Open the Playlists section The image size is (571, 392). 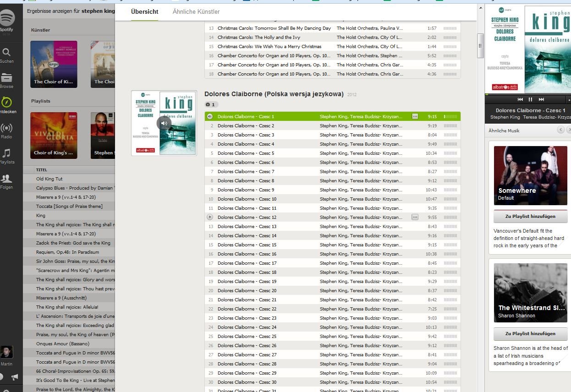6,156
